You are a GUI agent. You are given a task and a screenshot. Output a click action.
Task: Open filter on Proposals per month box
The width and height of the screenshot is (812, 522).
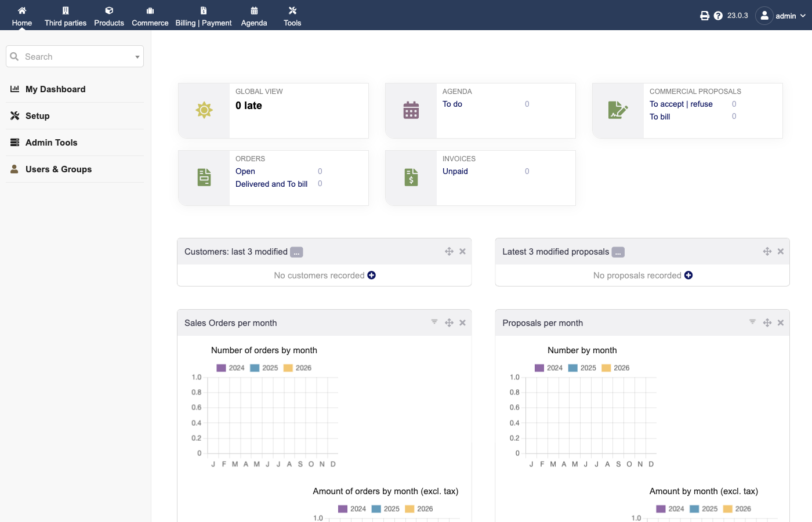pos(752,322)
